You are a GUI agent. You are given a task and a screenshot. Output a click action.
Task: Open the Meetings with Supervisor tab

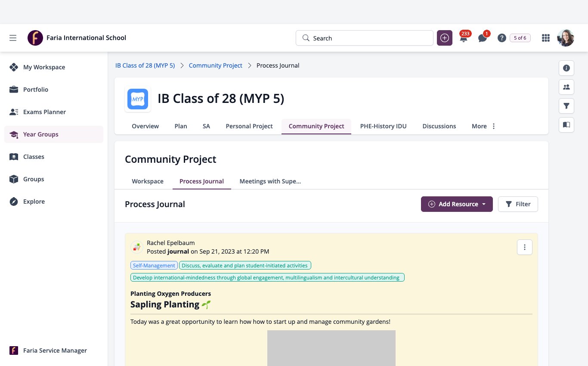(270, 181)
